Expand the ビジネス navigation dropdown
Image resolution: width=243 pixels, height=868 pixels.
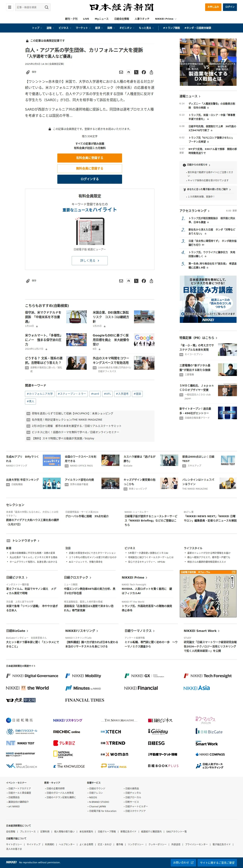[65, 28]
